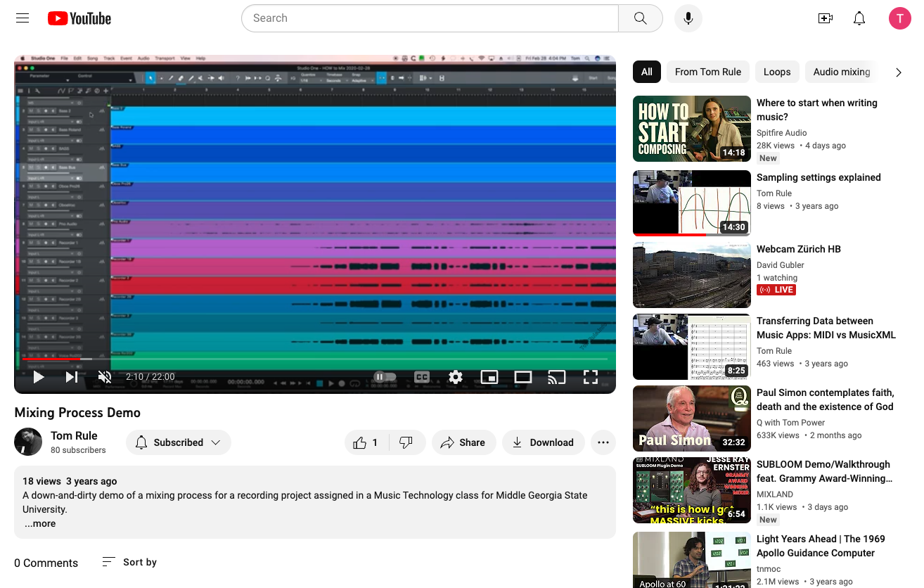
Task: Select the Loops chip
Action: 777,72
